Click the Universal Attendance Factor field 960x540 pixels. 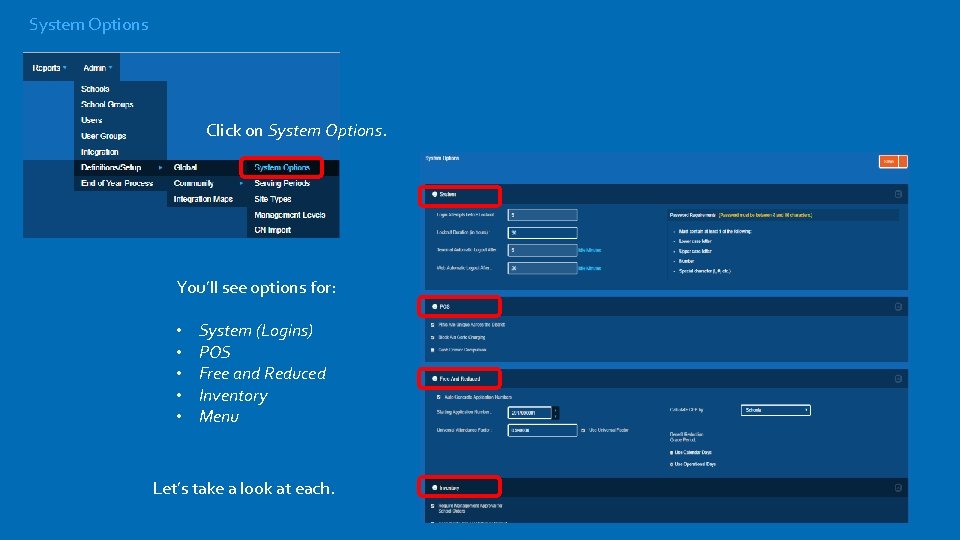coord(542,430)
